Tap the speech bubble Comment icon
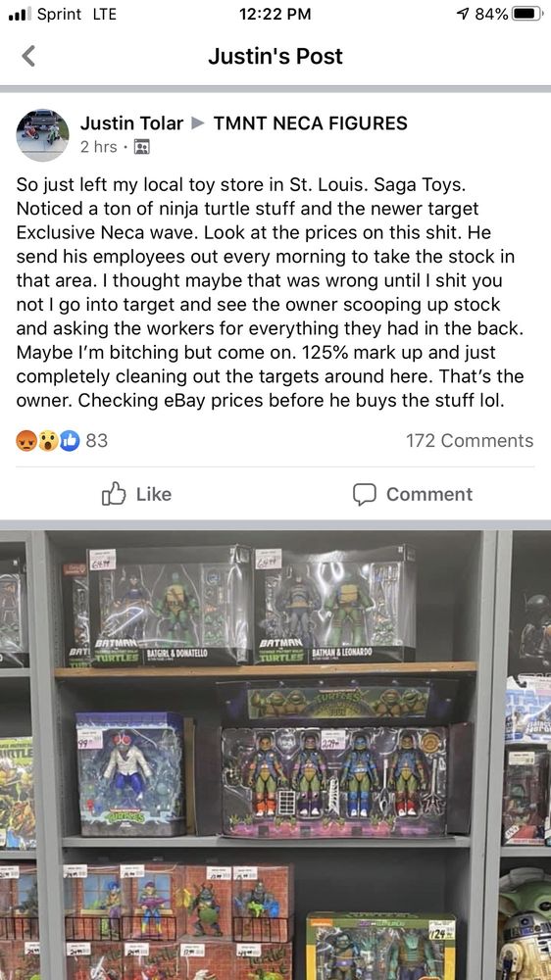Viewport: 551px width, 980px height. pos(364,494)
